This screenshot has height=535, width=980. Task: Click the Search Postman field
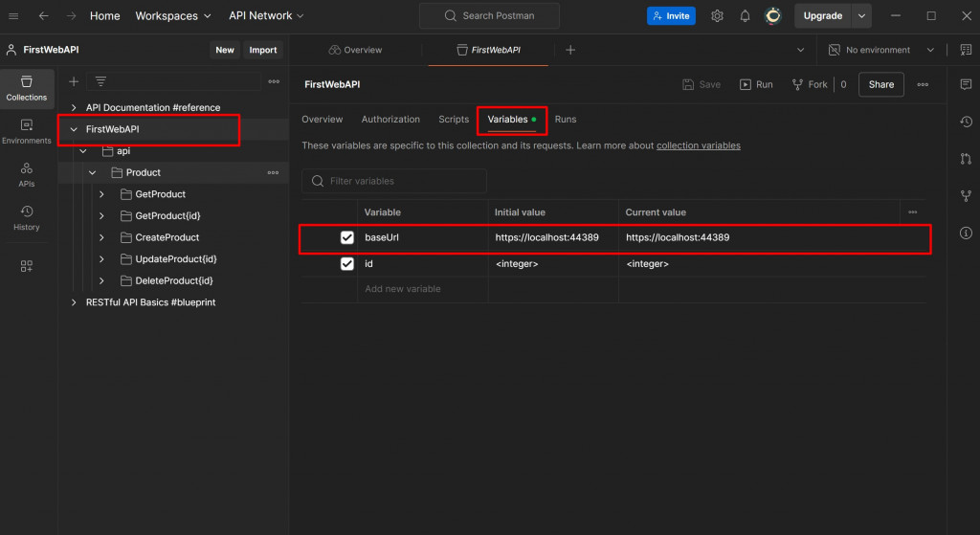point(489,15)
